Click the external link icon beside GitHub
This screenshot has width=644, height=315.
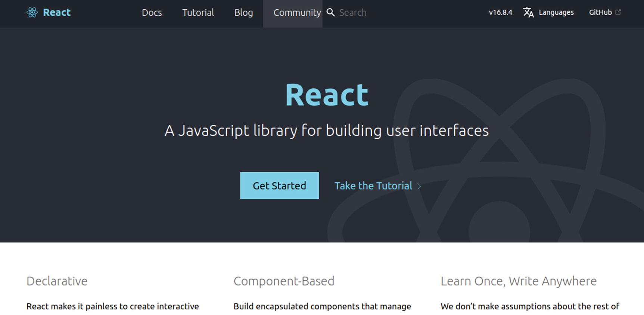618,12
